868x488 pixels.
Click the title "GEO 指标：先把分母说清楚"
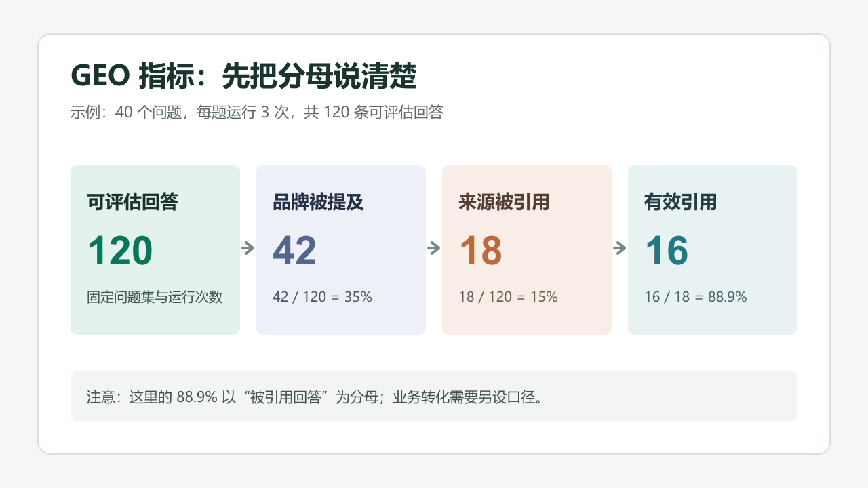coord(243,77)
